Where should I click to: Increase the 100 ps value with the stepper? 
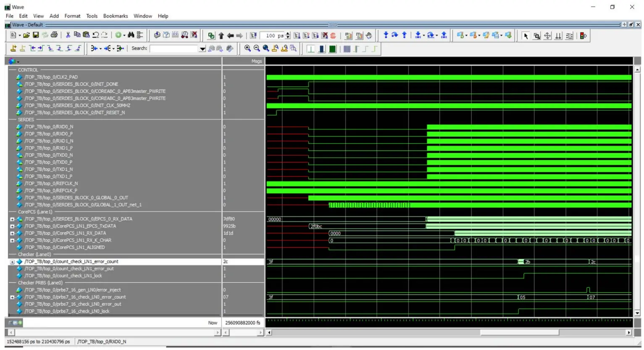click(x=287, y=34)
